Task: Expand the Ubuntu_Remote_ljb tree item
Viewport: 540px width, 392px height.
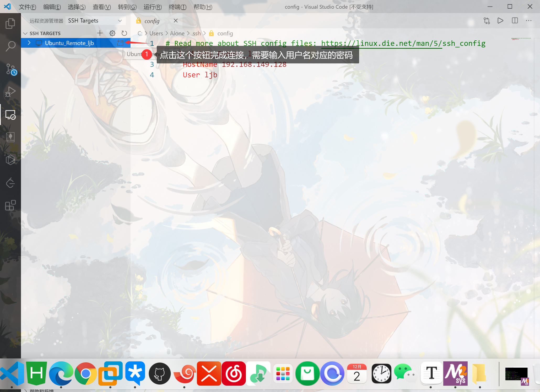Action: pos(29,43)
